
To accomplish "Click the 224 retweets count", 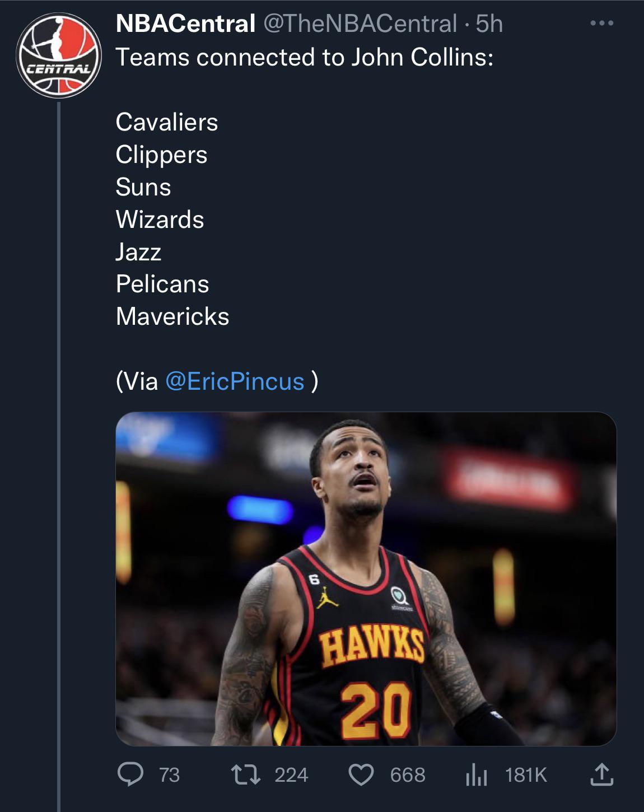I will click(291, 775).
